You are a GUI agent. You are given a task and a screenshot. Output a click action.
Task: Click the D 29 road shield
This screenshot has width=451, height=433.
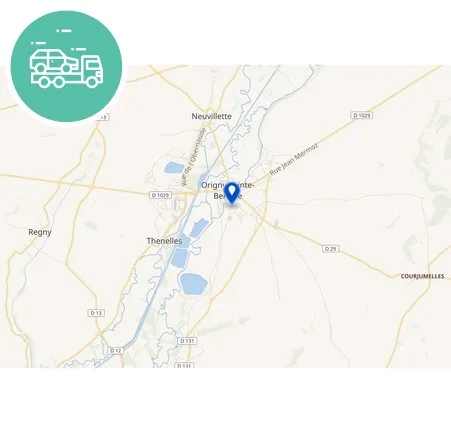[x=331, y=249]
